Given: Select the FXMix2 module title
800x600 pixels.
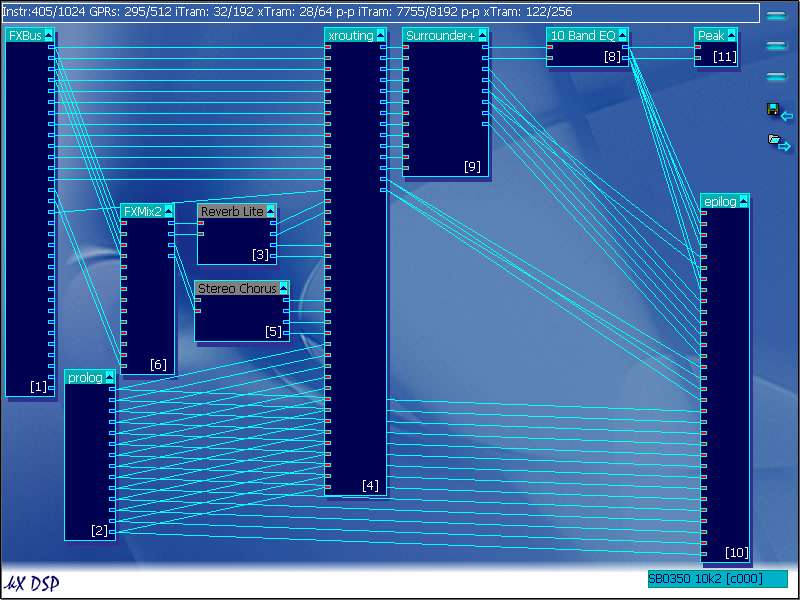Looking at the screenshot, I should click(142, 212).
